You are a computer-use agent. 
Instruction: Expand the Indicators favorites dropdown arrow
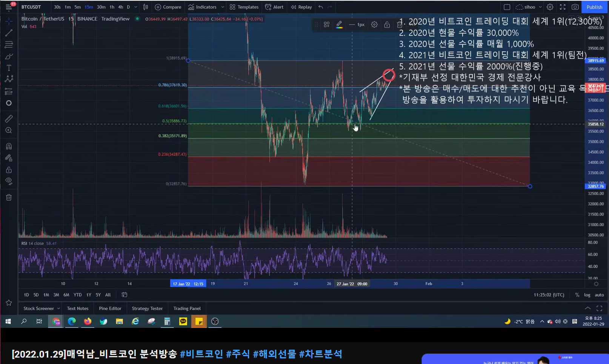point(223,7)
